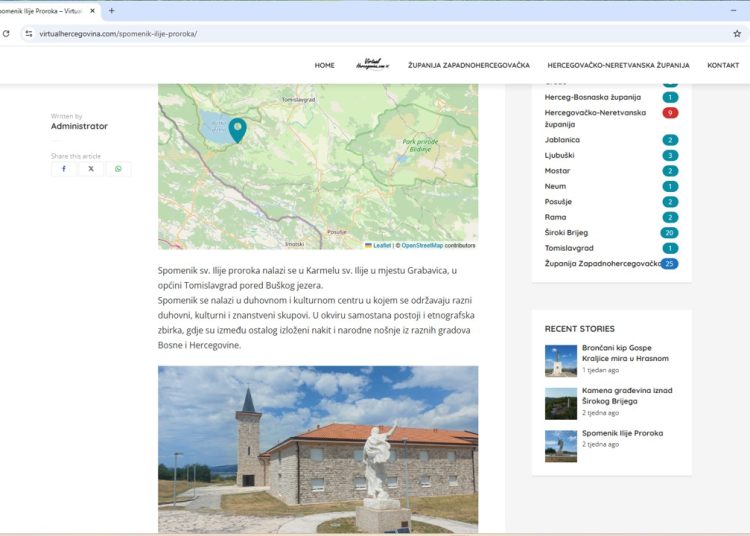Open Rama category
Viewport: 750px width, 536px height.
click(x=555, y=217)
